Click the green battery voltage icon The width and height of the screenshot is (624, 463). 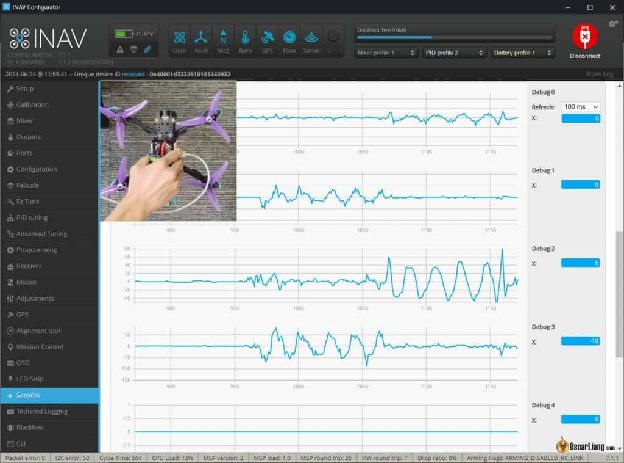click(123, 34)
